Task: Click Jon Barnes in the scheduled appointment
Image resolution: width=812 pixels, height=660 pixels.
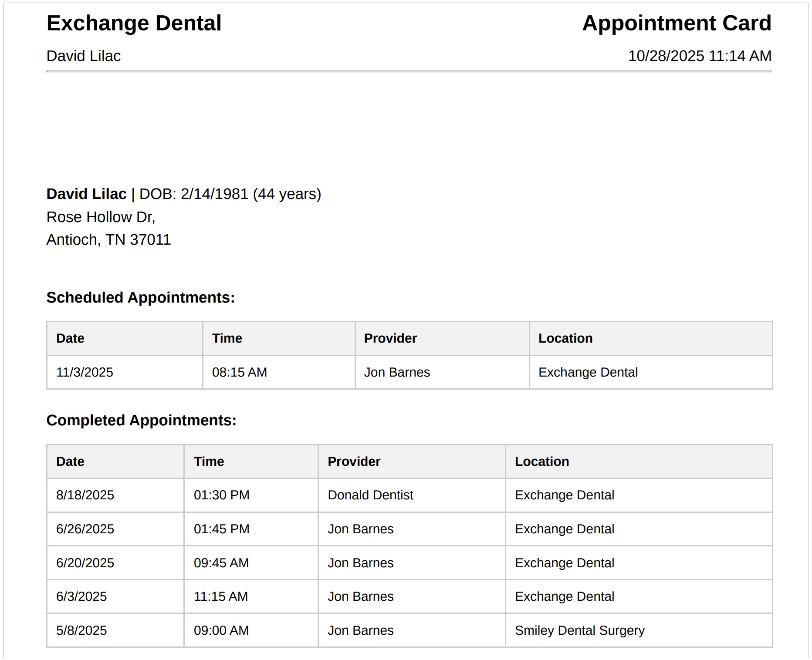Action: (x=397, y=372)
